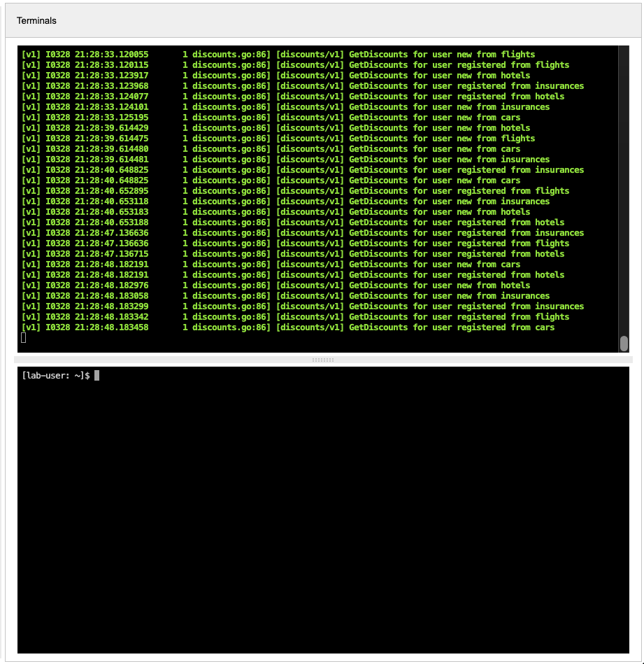Screen dimensions: 644x664
Task: Click 21:28:47.136636 line for registered from insurances
Action: 303,233
